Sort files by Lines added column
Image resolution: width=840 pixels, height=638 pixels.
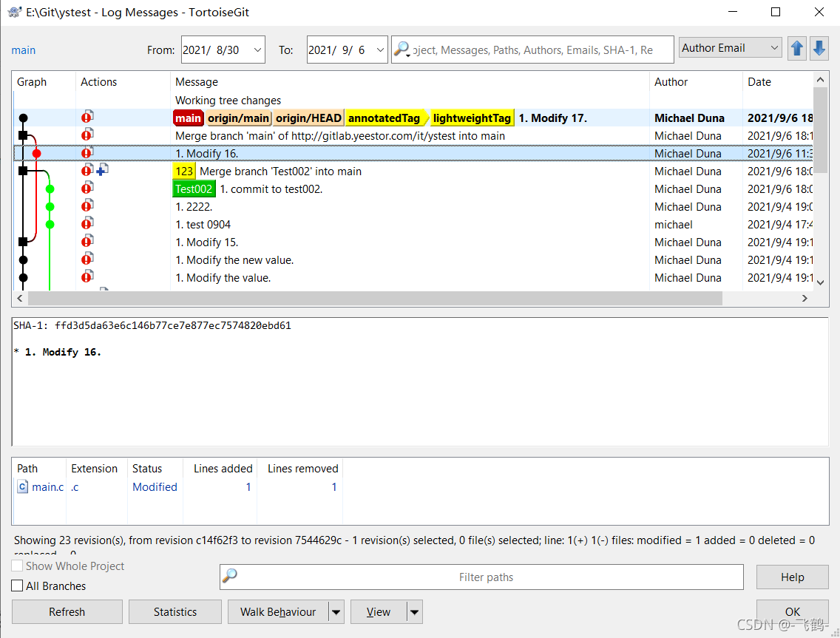tap(220, 469)
